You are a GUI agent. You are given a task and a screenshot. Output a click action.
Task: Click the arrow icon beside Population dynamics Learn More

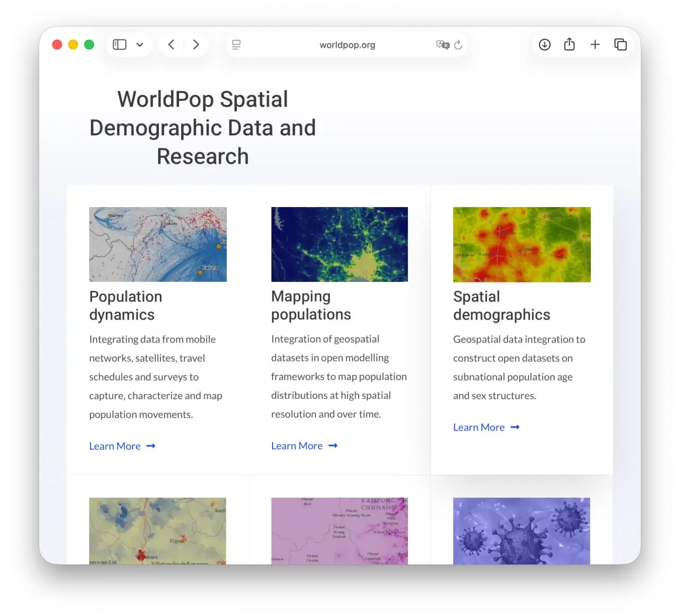pos(151,446)
